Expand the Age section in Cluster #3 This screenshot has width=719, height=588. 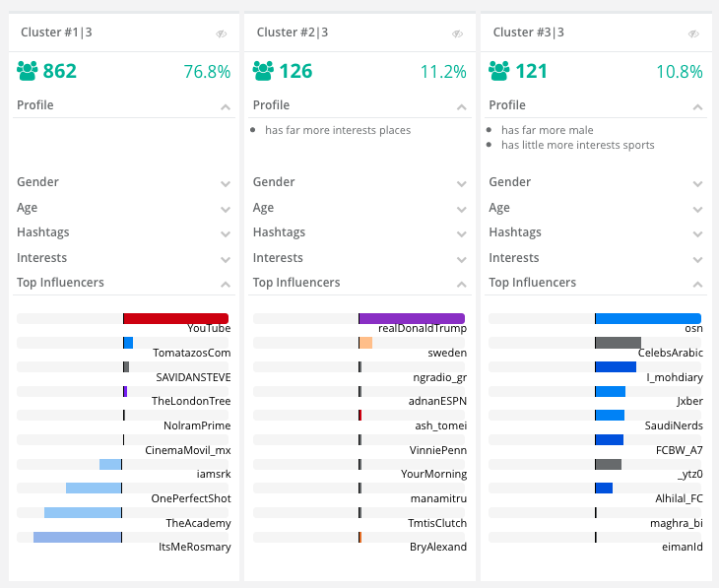pyautogui.click(x=697, y=210)
